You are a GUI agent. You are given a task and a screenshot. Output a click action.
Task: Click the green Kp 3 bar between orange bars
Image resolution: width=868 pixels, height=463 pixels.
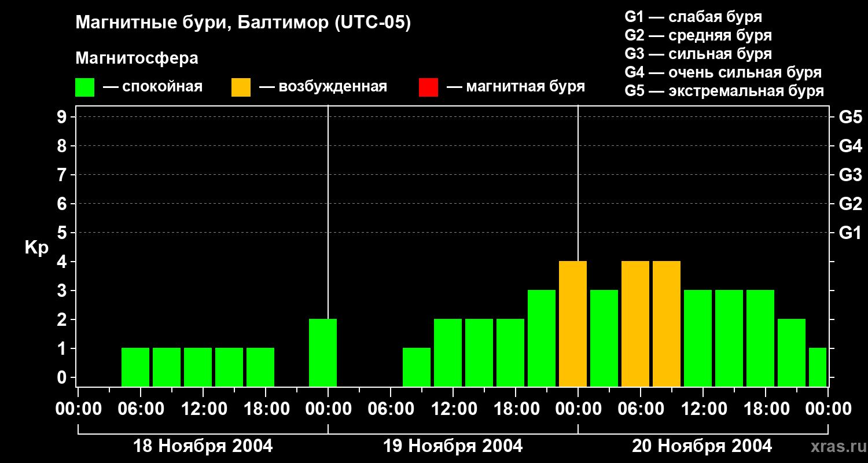click(x=604, y=338)
